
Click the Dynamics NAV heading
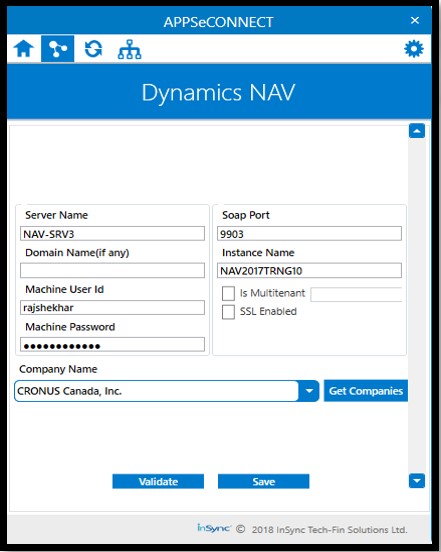(x=218, y=93)
